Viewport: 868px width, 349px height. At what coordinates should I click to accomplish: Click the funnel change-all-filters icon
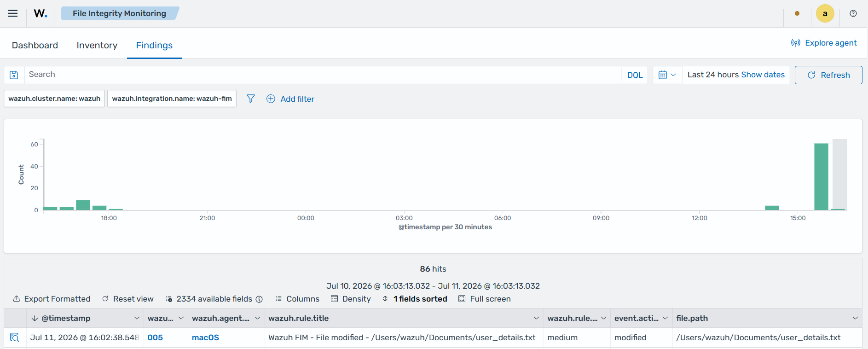pyautogui.click(x=251, y=99)
